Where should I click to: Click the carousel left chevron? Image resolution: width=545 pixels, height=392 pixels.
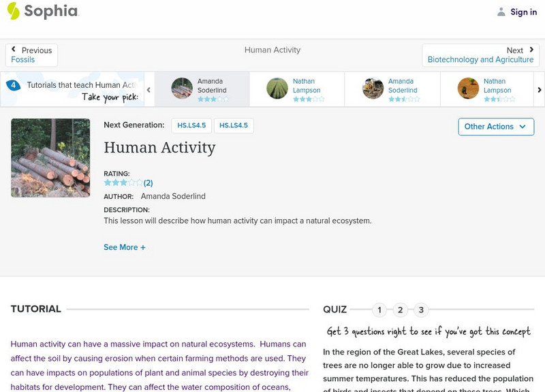tap(148, 89)
